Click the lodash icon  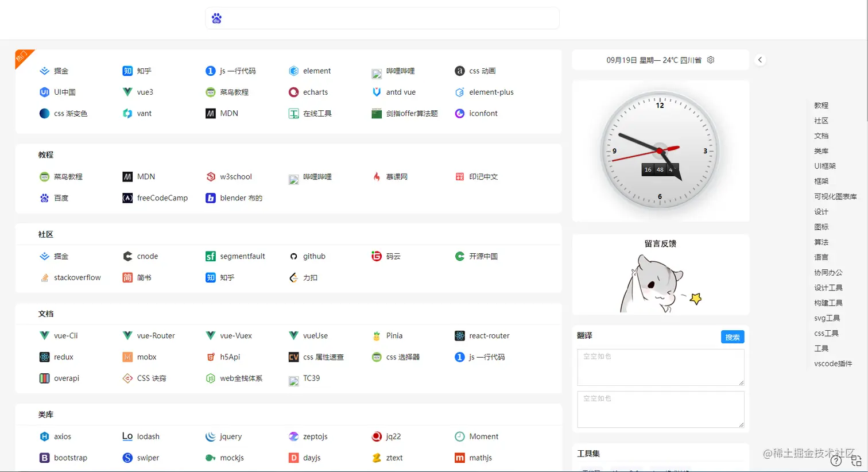(x=127, y=436)
